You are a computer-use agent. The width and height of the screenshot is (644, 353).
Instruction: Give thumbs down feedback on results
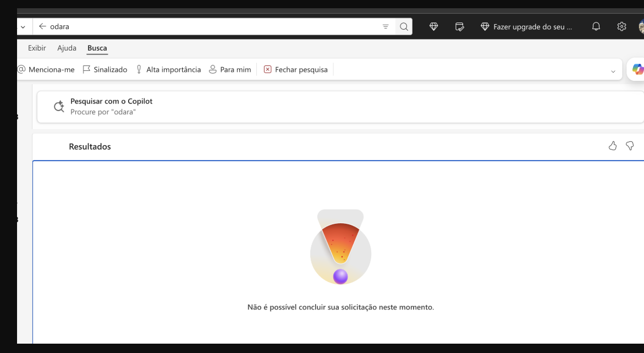[630, 146]
